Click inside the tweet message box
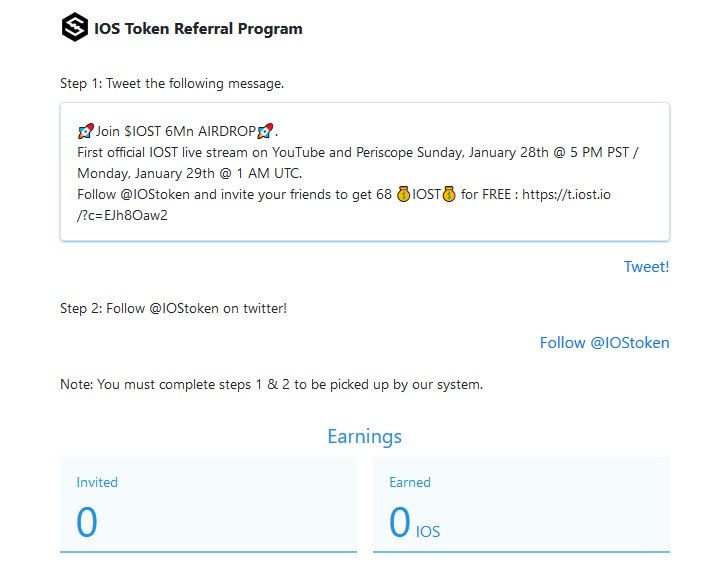The height and width of the screenshot is (585, 710). point(364,172)
